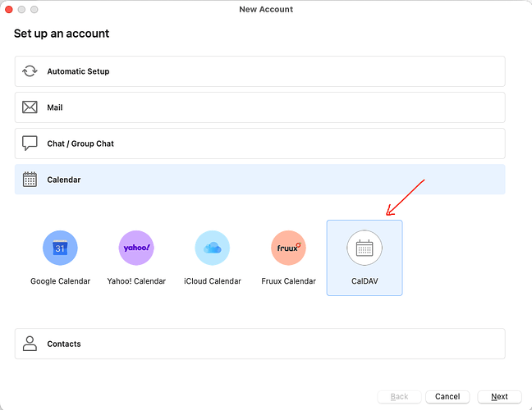Click the Fruux Calendar label
Screen dimensions: 532x410
[288, 281]
